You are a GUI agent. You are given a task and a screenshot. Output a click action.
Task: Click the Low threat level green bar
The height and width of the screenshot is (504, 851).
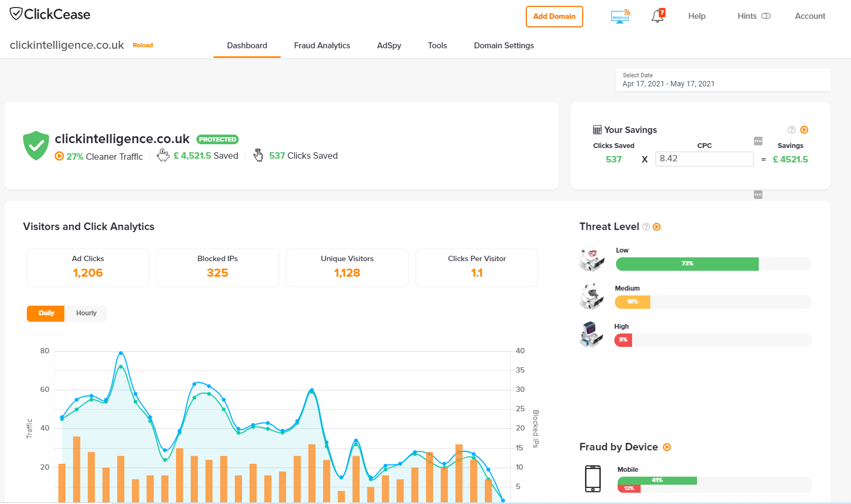click(x=687, y=264)
